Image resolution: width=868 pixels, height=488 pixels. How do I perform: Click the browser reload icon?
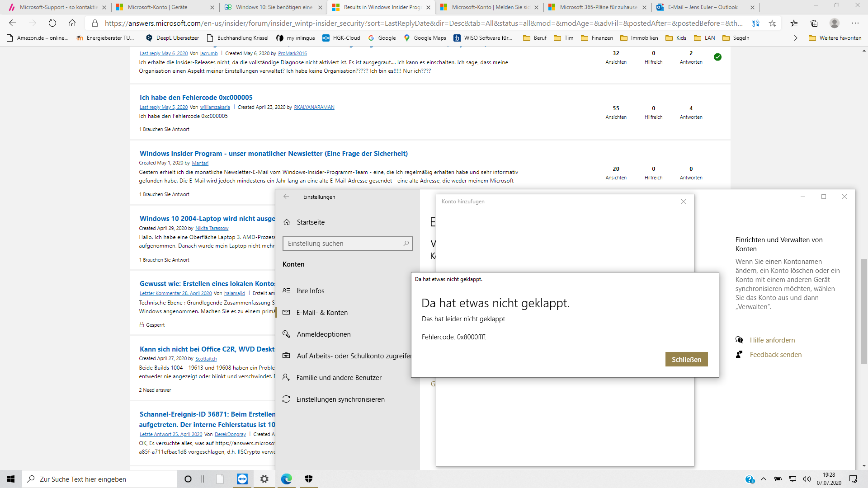tap(52, 23)
